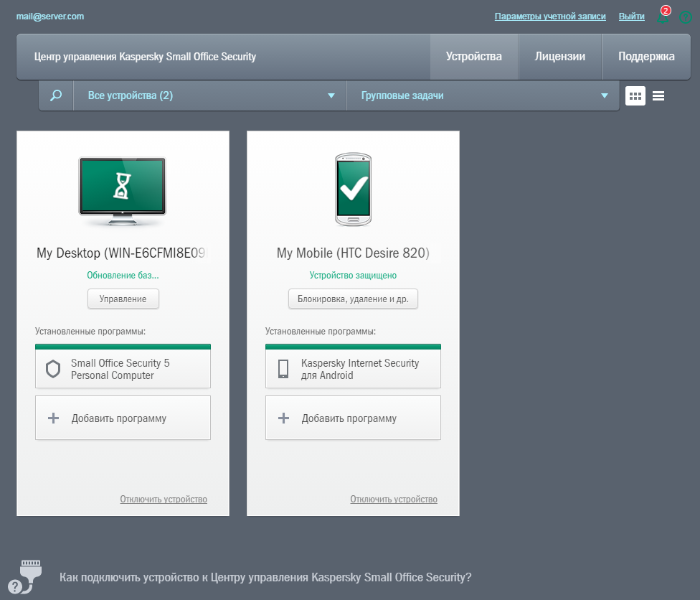Screen dimensions: 700x600
Task: Click the My Mobile phone image
Action: pyautogui.click(x=353, y=189)
